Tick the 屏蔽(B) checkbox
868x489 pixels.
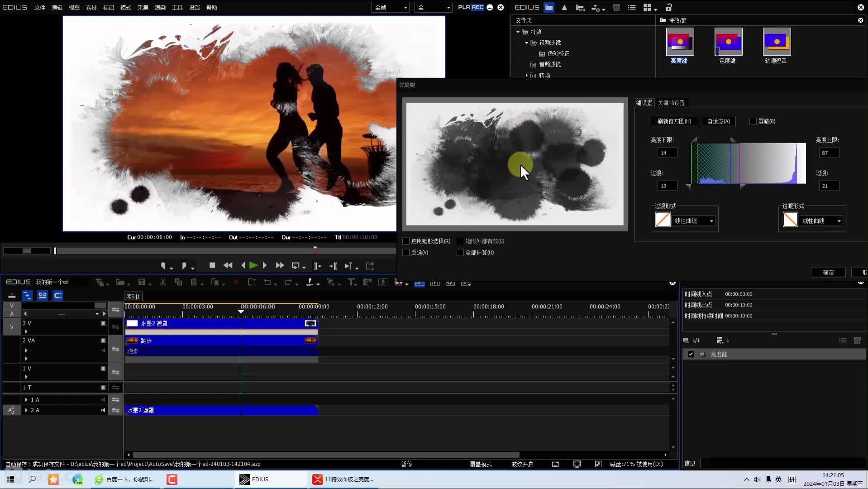pyautogui.click(x=753, y=121)
